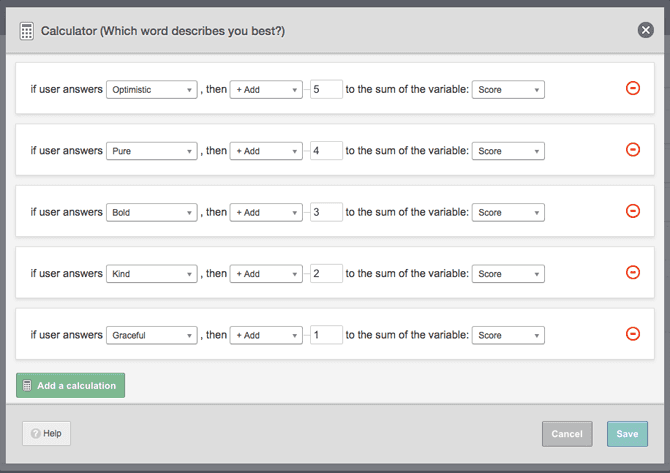The image size is (670, 473).
Task: Delete the Pure calculation rule
Action: pos(632,150)
